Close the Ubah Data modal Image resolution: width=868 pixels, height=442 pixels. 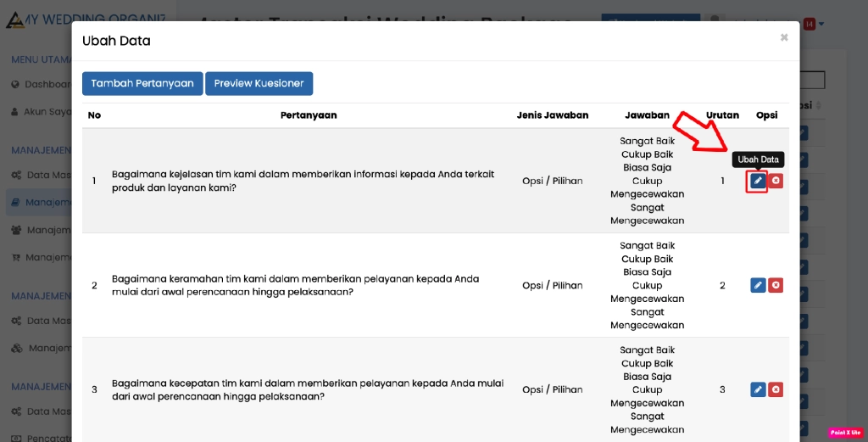pos(784,37)
